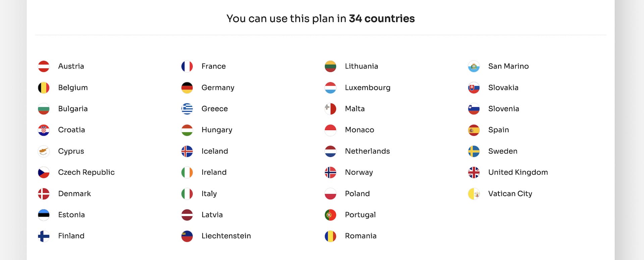Select the Luxembourg country label
This screenshot has width=644, height=260.
[368, 88]
